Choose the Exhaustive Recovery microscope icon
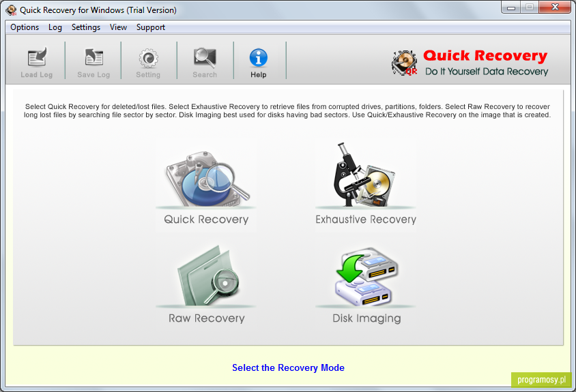The image size is (576, 392). [x=364, y=175]
